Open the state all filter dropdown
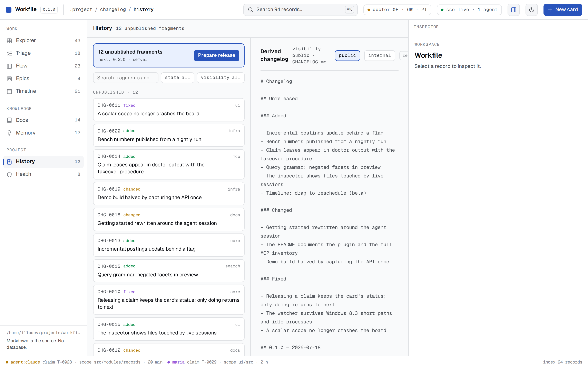Image resolution: width=588 pixels, height=368 pixels. (177, 78)
